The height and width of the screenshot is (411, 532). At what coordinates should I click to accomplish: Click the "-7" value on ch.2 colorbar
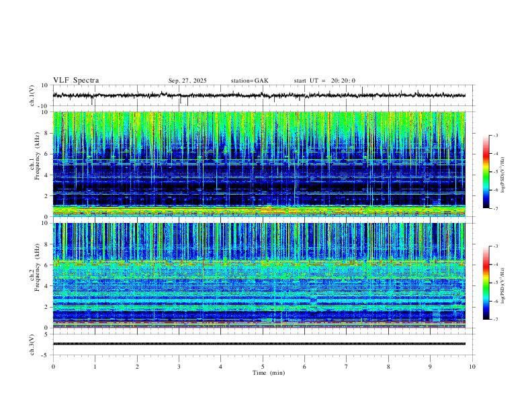496,320
